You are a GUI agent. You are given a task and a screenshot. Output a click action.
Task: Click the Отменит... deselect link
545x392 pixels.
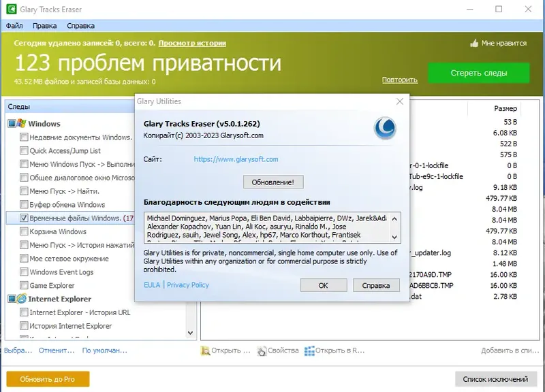[x=57, y=350]
